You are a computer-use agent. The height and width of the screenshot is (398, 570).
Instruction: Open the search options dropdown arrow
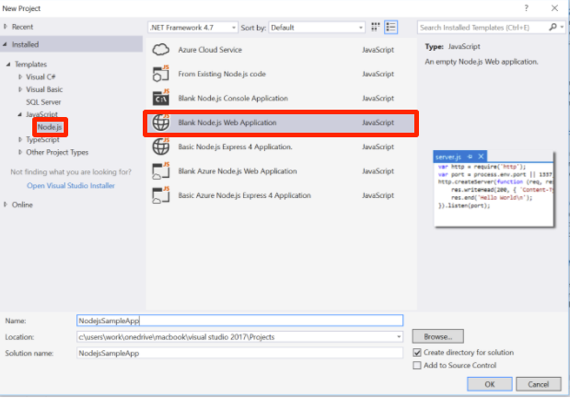click(562, 27)
